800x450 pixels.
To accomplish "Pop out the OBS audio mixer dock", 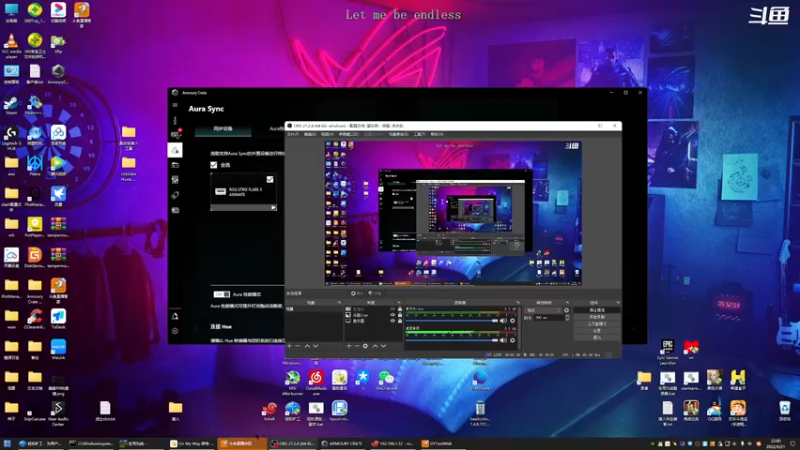I will [x=518, y=303].
